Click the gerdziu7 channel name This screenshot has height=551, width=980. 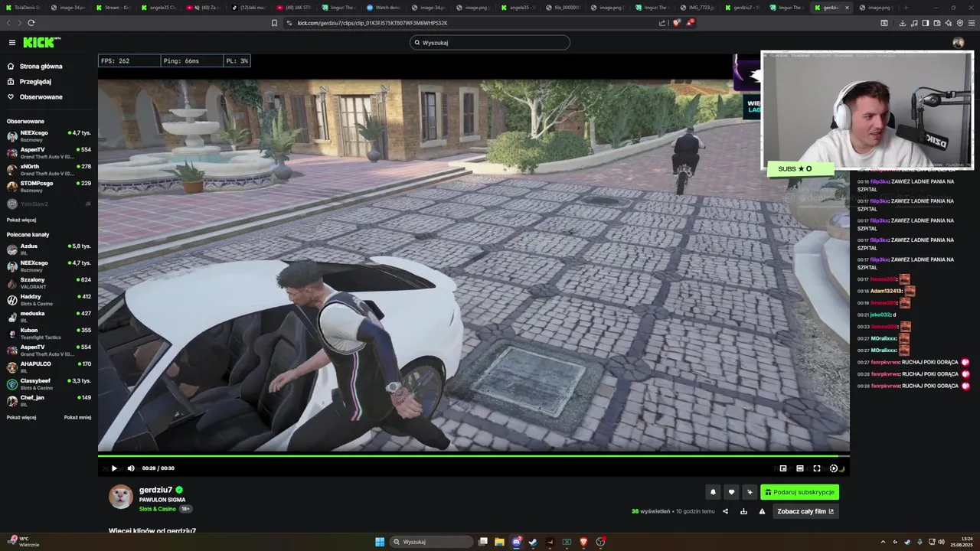pyautogui.click(x=155, y=490)
